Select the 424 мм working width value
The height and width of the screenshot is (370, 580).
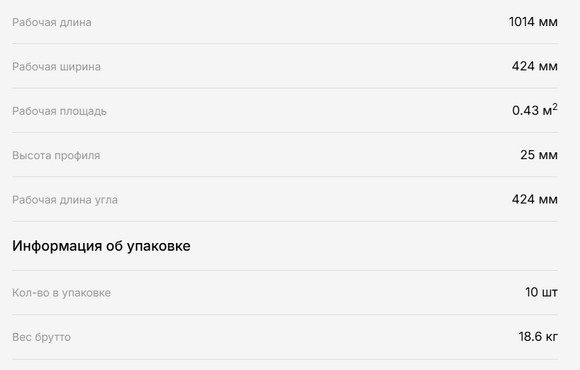point(535,66)
